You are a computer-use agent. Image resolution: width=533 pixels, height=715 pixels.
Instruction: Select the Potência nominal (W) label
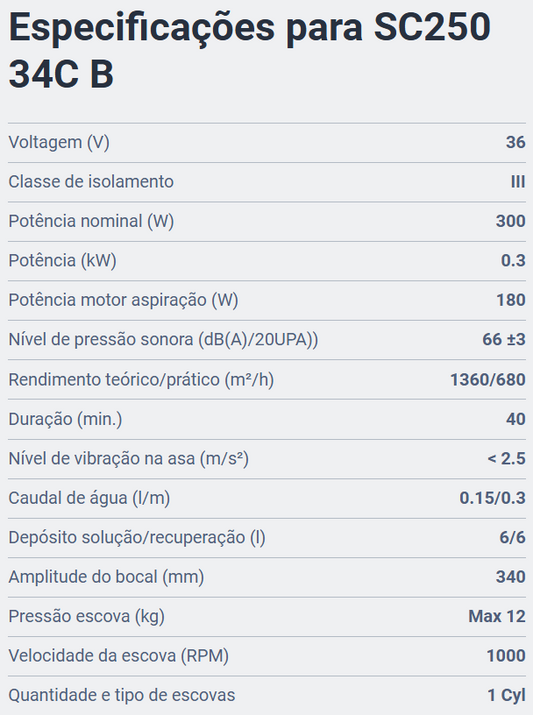tap(91, 221)
